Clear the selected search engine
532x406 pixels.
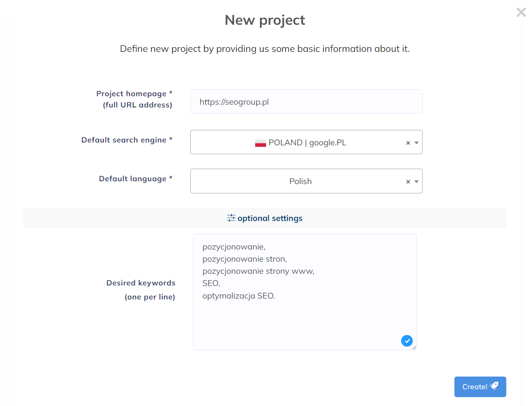point(408,143)
